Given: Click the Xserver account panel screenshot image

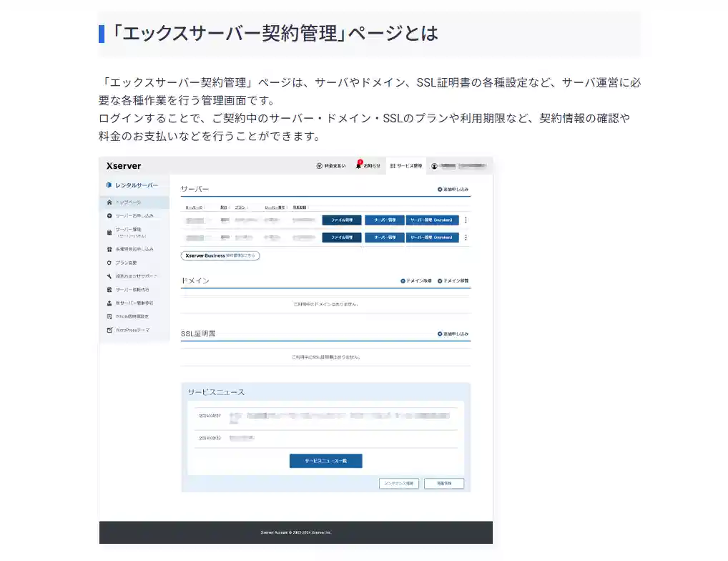Looking at the screenshot, I should pos(296,350).
